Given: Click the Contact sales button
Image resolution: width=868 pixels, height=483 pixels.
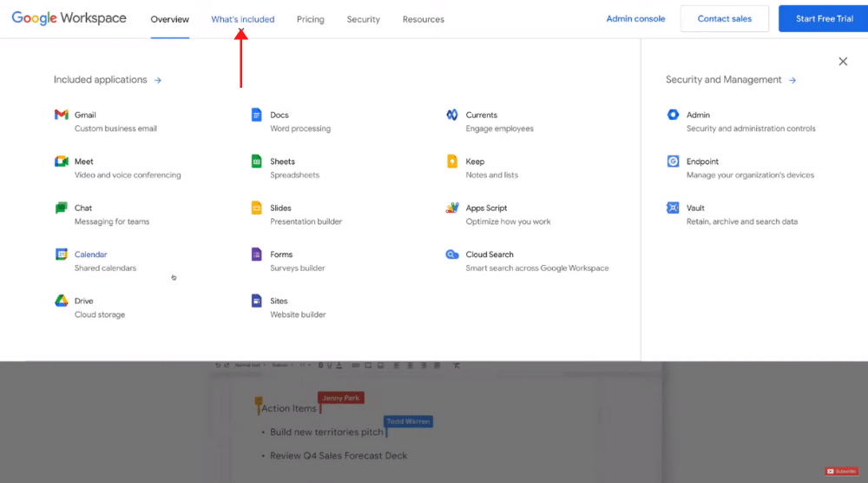Looking at the screenshot, I should (725, 19).
